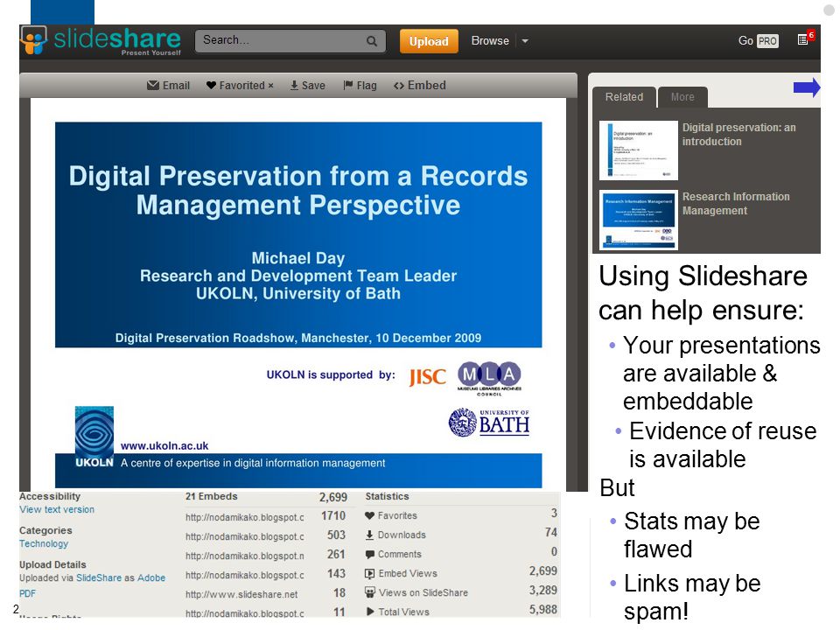
Task: Click the Downloads statistic icon
Action: click(369, 535)
